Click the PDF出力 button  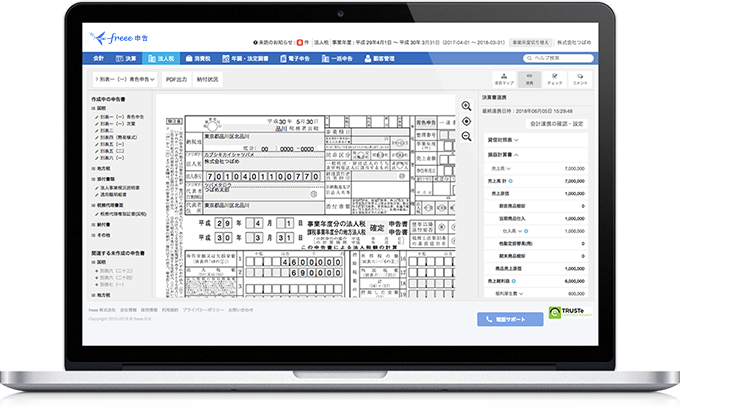178,77
